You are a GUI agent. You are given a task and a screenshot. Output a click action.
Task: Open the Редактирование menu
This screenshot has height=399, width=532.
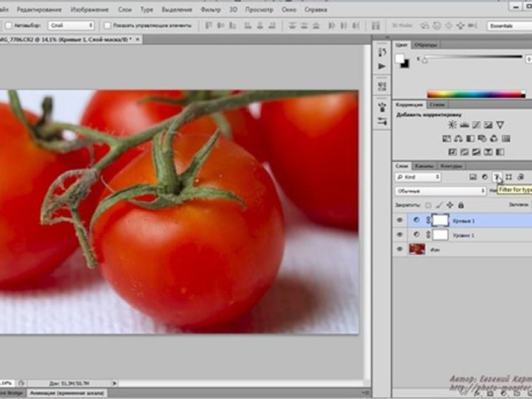point(39,10)
